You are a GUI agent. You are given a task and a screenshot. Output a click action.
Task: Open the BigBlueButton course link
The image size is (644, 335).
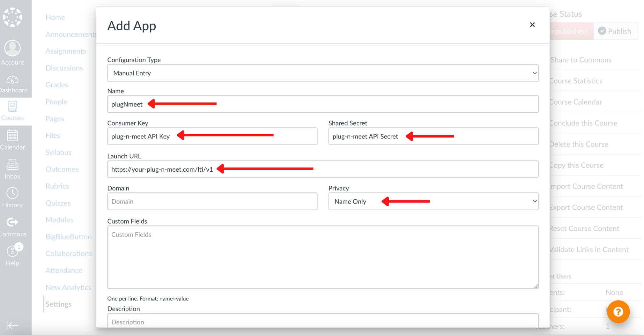(x=69, y=237)
